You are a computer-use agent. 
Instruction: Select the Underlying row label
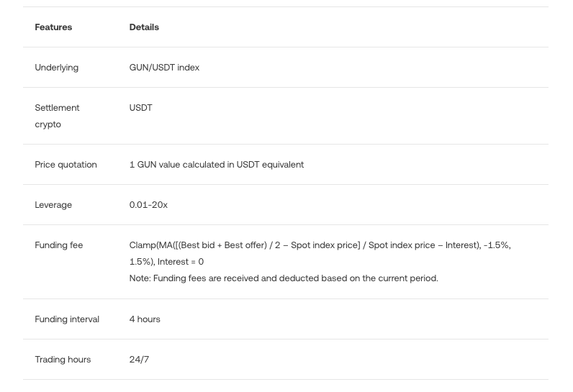(x=57, y=68)
